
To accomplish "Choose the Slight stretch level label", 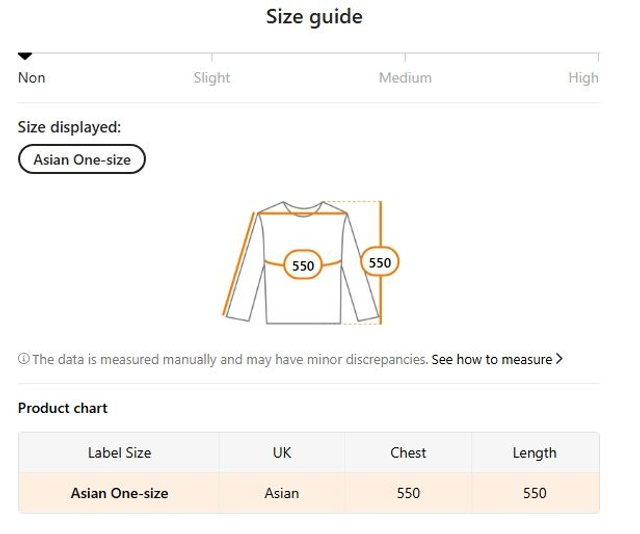I will coord(212,78).
